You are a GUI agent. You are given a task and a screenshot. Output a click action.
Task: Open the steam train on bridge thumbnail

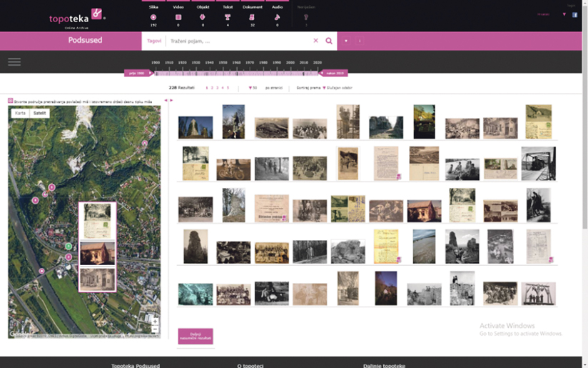(538, 164)
